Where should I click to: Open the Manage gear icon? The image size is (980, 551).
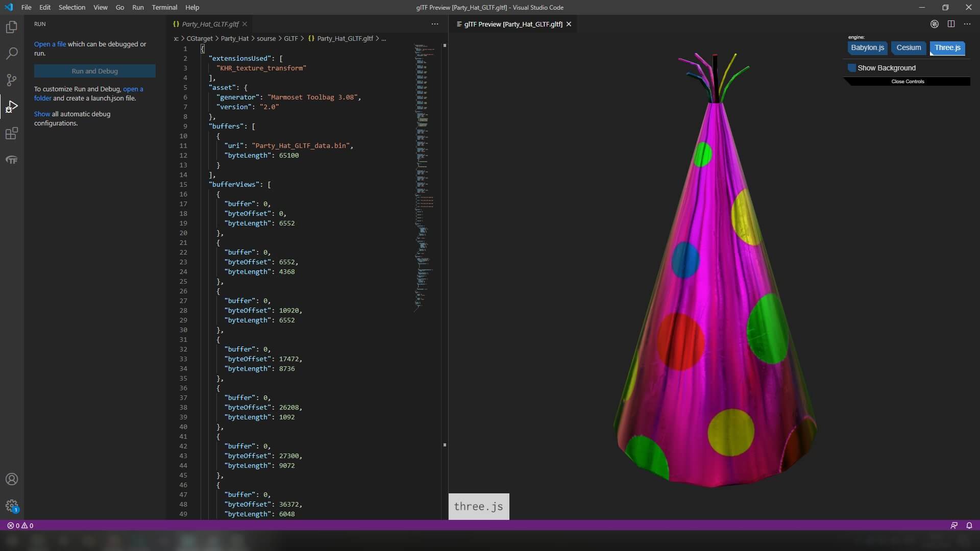[x=11, y=506]
